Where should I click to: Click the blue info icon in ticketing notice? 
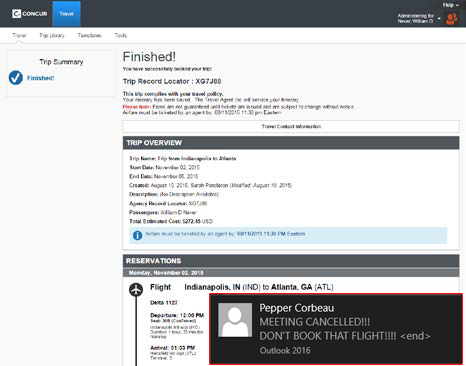(x=137, y=235)
